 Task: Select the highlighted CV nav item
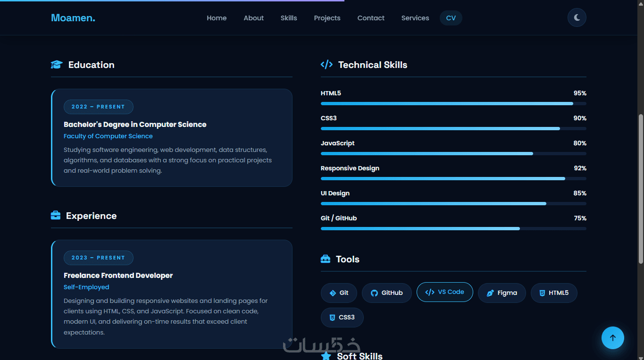coord(451,18)
